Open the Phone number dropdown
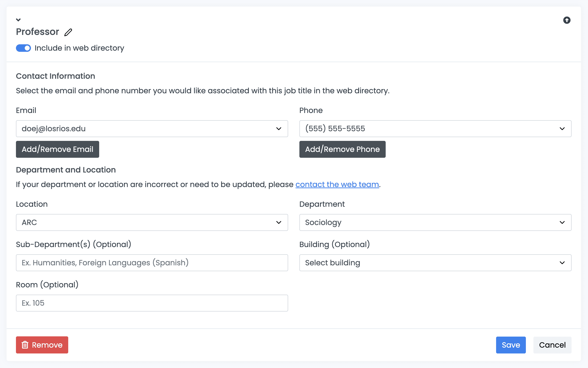588x368 pixels. click(435, 128)
